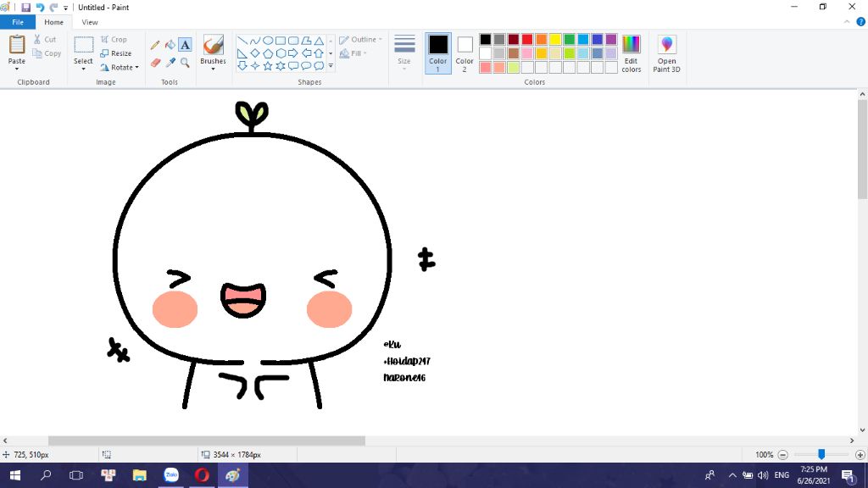Image resolution: width=868 pixels, height=488 pixels.
Task: Activate the Color 1 foreground selector
Action: (438, 53)
